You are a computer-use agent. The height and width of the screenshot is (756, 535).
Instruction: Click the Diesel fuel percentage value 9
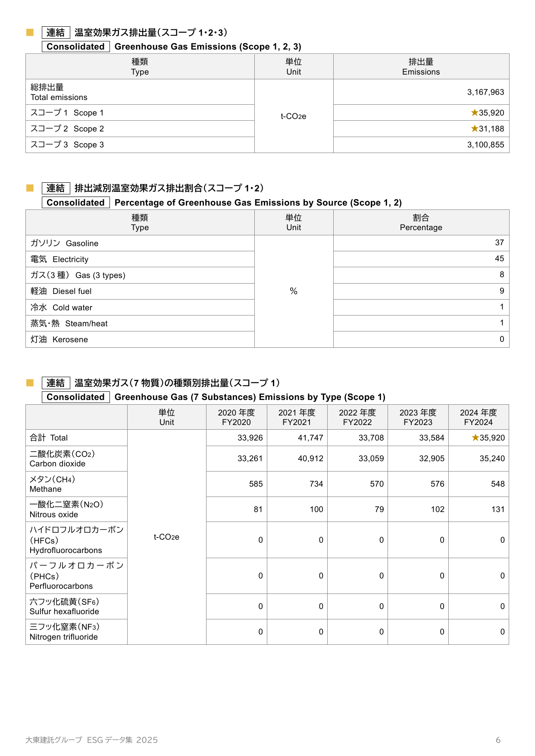point(502,291)
